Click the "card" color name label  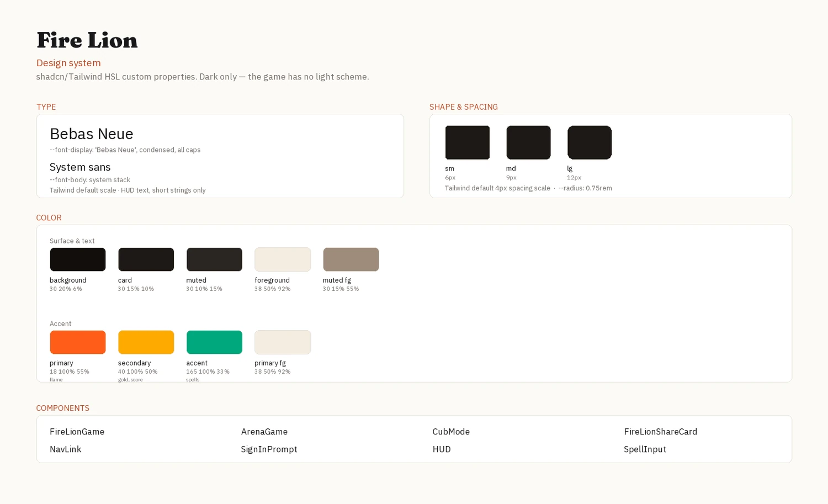tap(125, 280)
